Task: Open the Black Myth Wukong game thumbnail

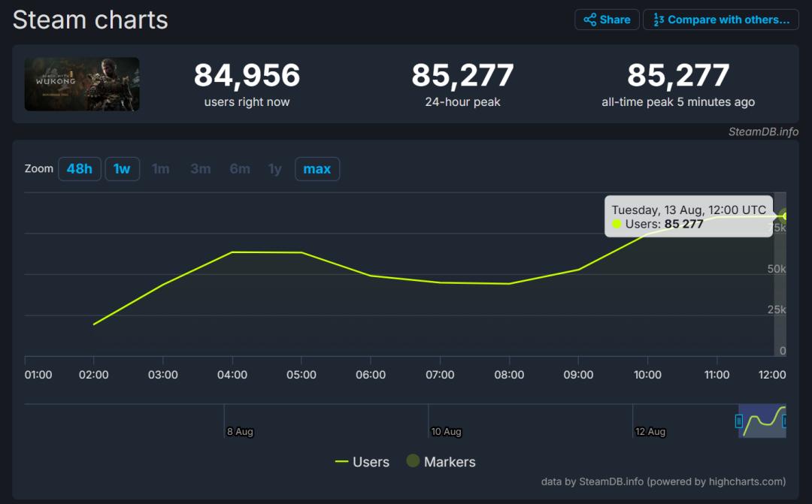Action: coord(82,84)
